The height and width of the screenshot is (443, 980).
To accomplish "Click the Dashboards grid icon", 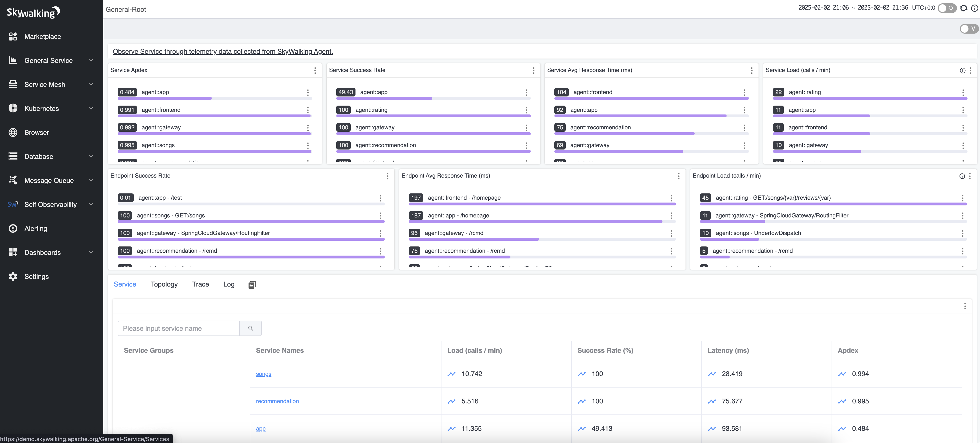I will pos(13,252).
